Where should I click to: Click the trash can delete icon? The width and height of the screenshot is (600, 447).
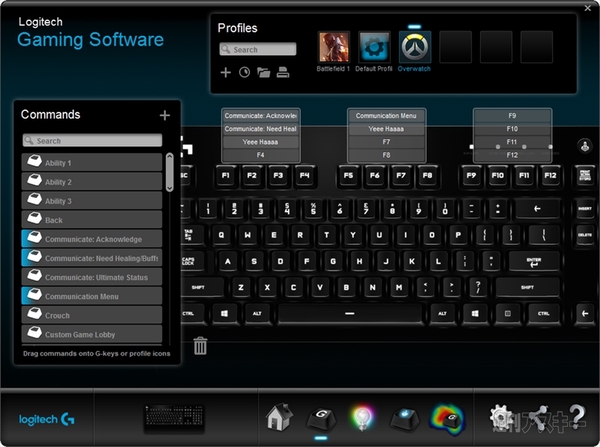coord(200,346)
